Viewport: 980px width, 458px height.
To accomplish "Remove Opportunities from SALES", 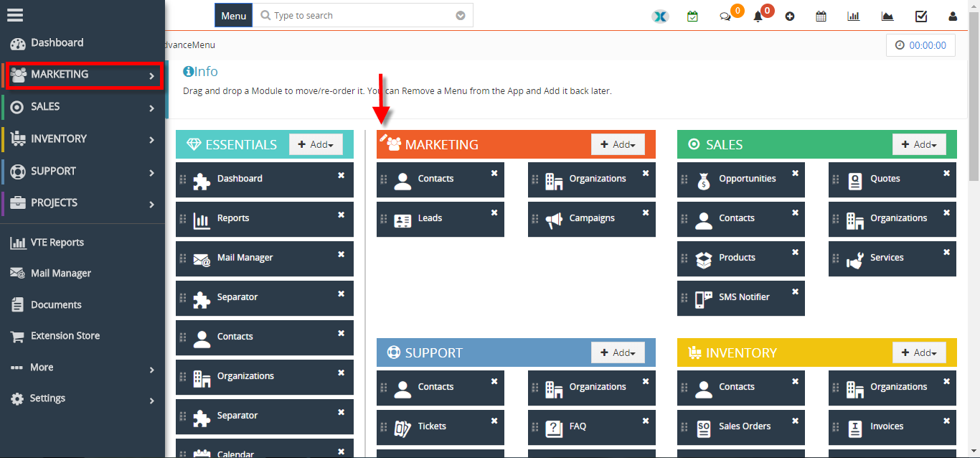I will [x=795, y=174].
